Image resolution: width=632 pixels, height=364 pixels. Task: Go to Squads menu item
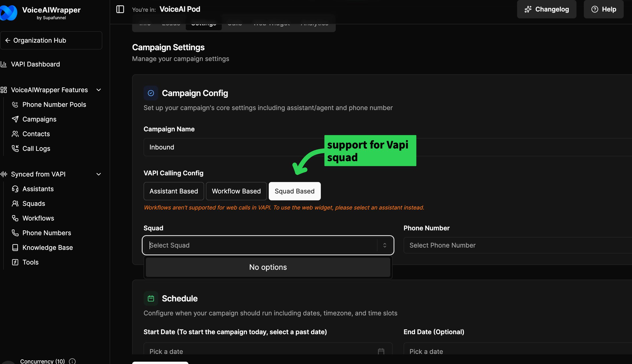34,204
